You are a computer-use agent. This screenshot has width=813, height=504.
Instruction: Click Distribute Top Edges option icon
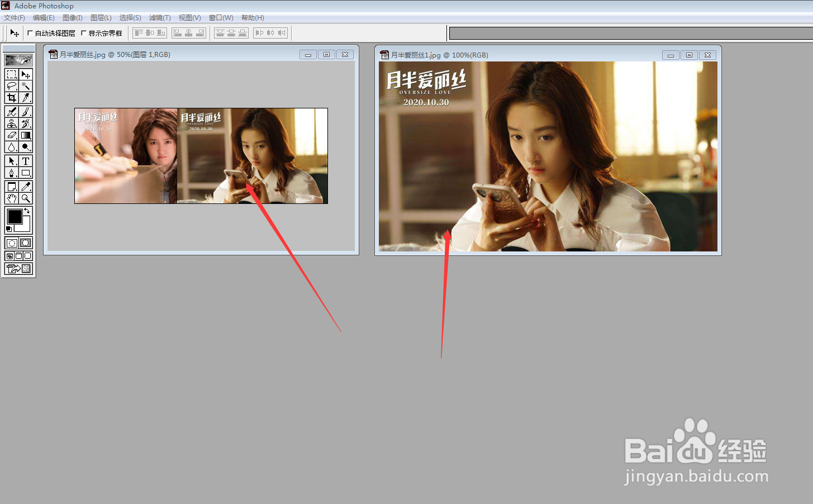coord(220,33)
